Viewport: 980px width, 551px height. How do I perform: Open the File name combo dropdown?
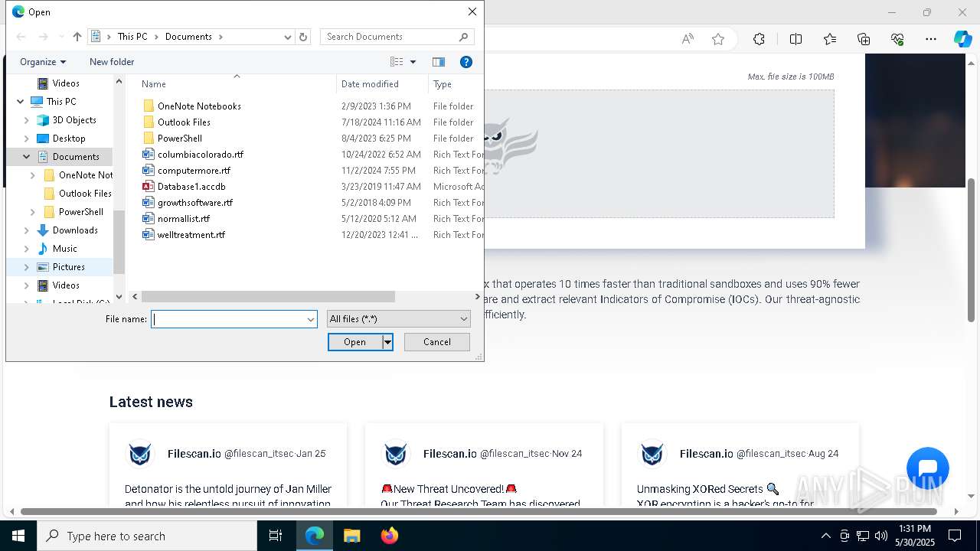[311, 319]
